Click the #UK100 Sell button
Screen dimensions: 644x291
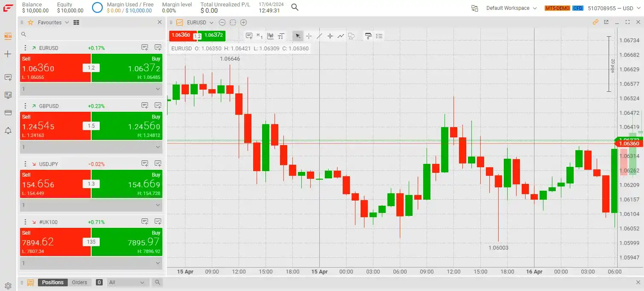click(x=55, y=242)
